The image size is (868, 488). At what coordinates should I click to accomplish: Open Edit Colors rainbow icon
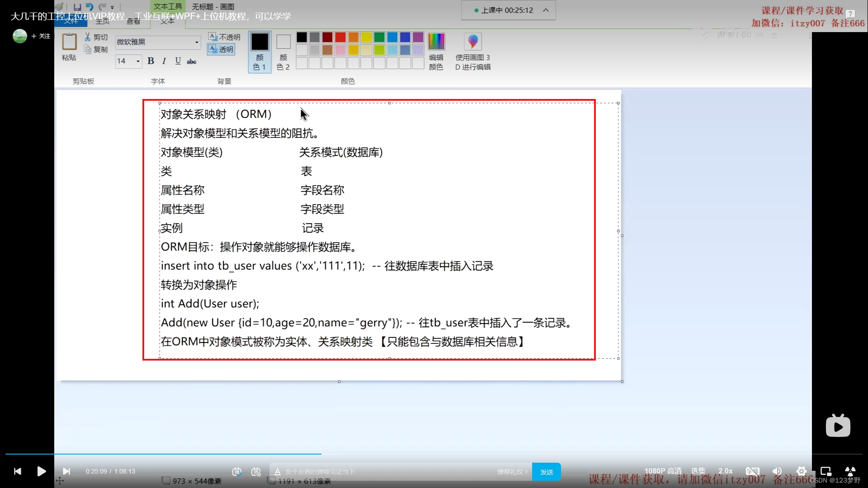436,42
